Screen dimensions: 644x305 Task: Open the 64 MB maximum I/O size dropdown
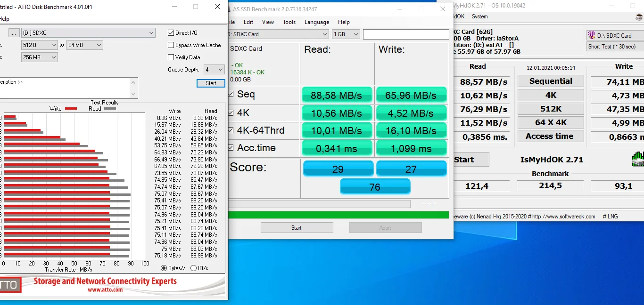pyautogui.click(x=84, y=45)
